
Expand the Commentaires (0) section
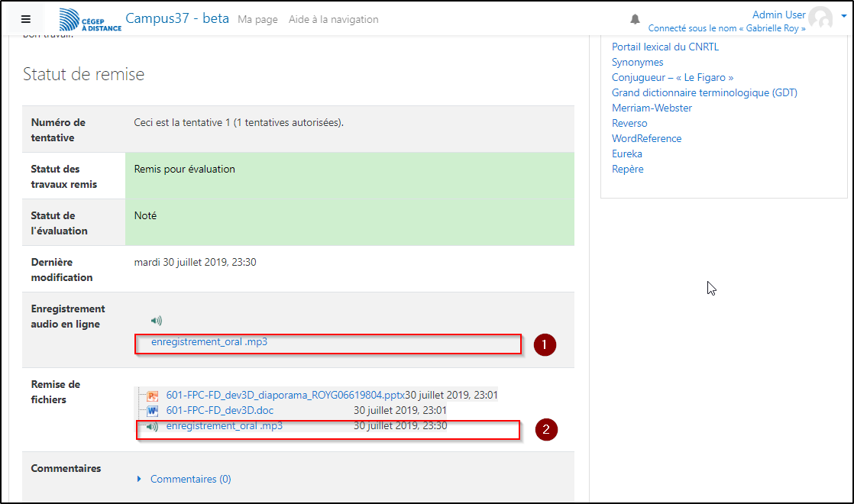pos(190,479)
